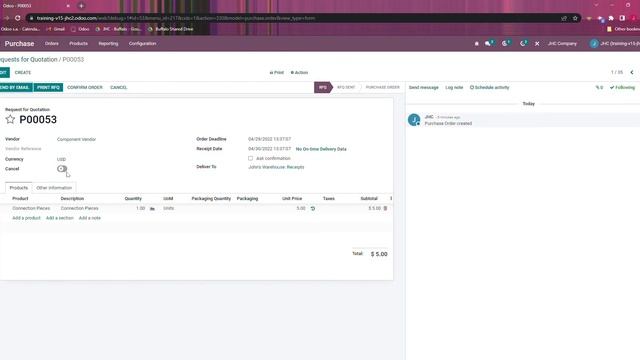Click the Create button

pos(23,72)
